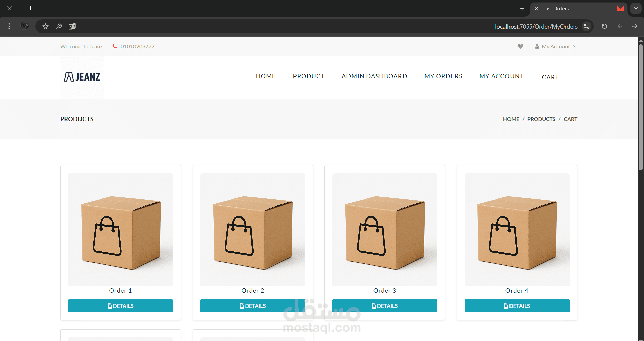Click the phone number 01010208777
The image size is (644, 341).
pyautogui.click(x=138, y=46)
